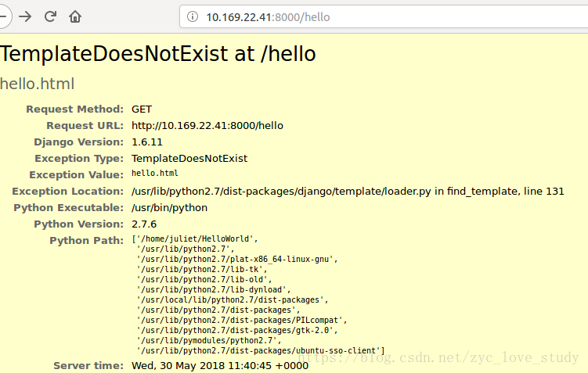
Task: Click the TemplateDoesNotExist at /hello heading
Action: point(158,53)
